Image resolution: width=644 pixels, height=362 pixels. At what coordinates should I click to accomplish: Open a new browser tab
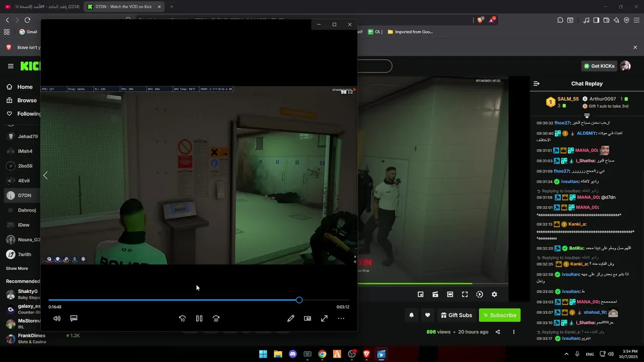[x=172, y=7]
